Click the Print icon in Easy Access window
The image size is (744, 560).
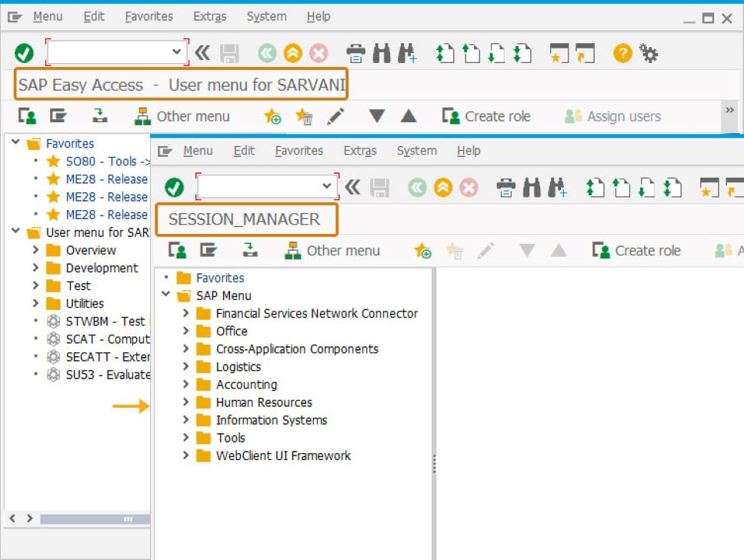pyautogui.click(x=355, y=53)
